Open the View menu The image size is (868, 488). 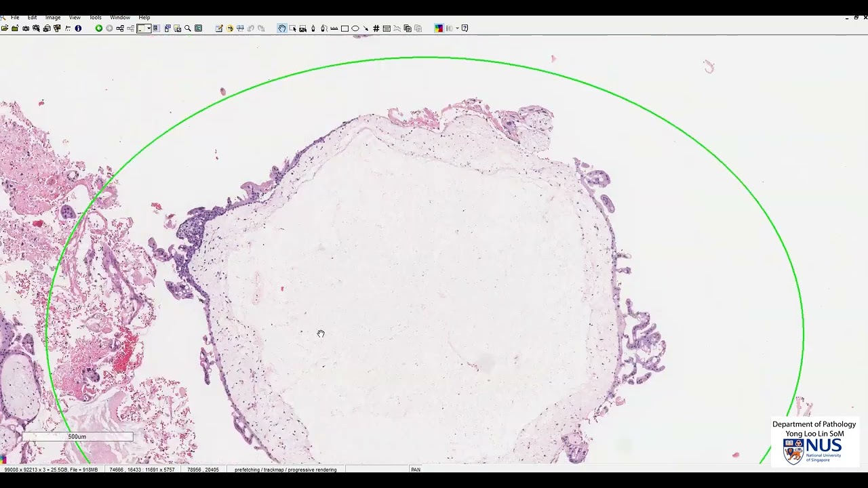tap(75, 18)
